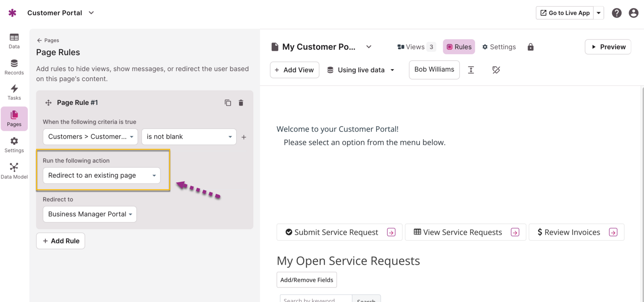Expand the Business Manager Portal dropdown
Image resolution: width=644 pixels, height=302 pixels.
pos(90,214)
